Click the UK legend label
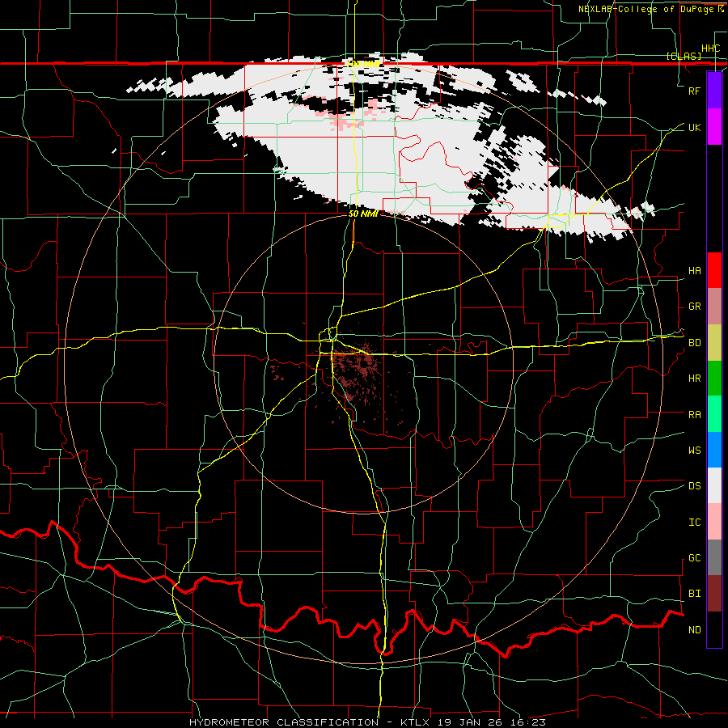728x728 pixels. (694, 127)
